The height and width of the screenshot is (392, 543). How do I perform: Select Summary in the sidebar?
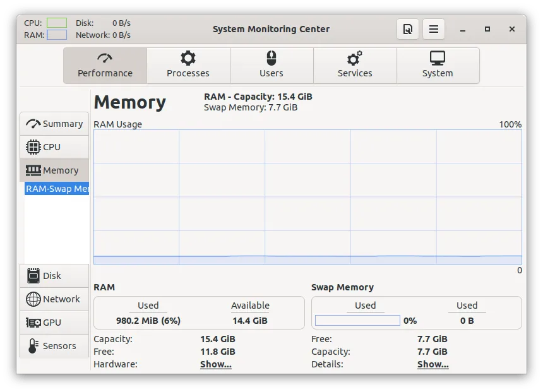[x=55, y=124]
